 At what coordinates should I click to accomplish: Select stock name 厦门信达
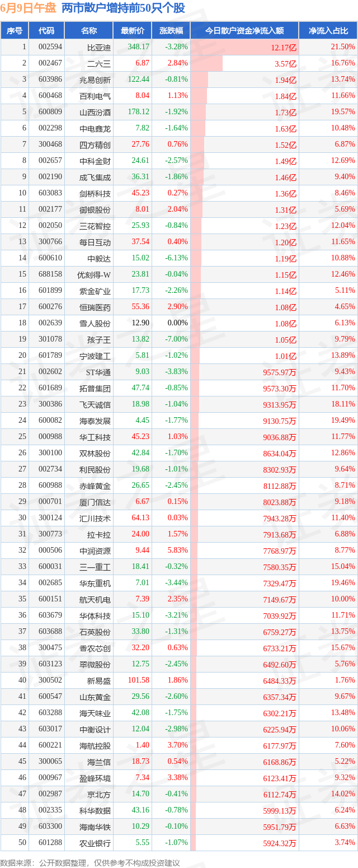click(95, 502)
